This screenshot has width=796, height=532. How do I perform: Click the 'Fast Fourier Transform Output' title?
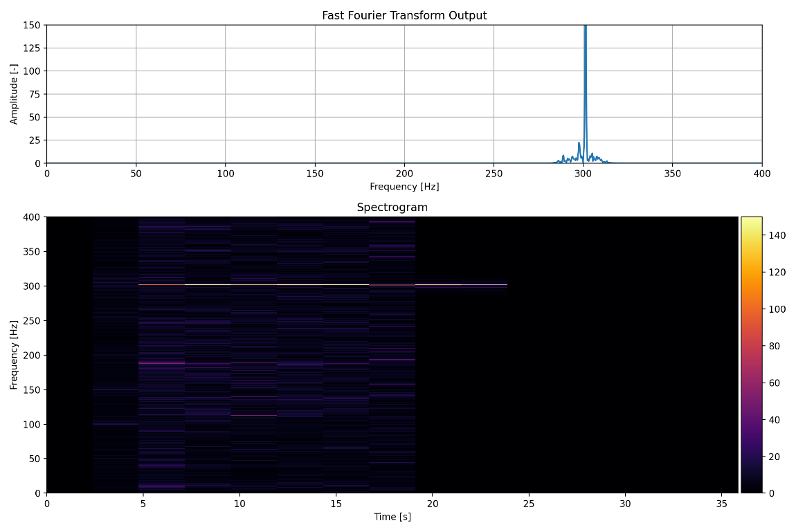[x=404, y=16]
